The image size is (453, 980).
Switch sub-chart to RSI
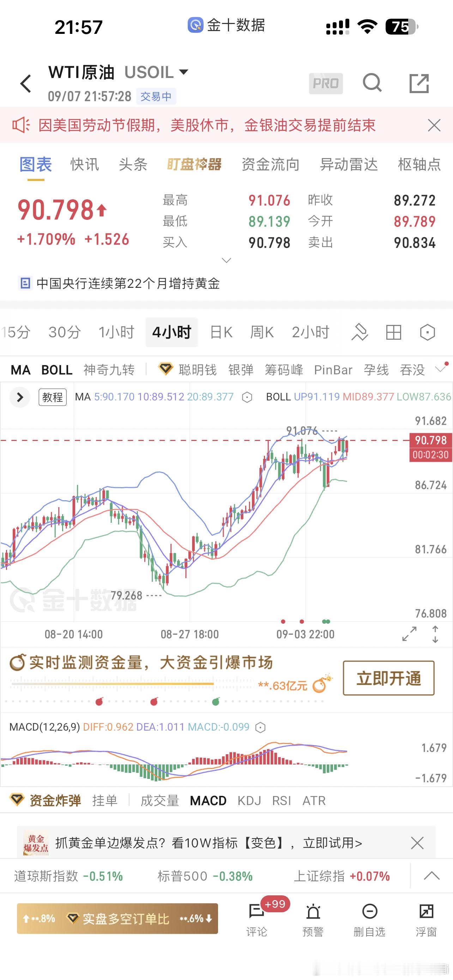pyautogui.click(x=282, y=801)
